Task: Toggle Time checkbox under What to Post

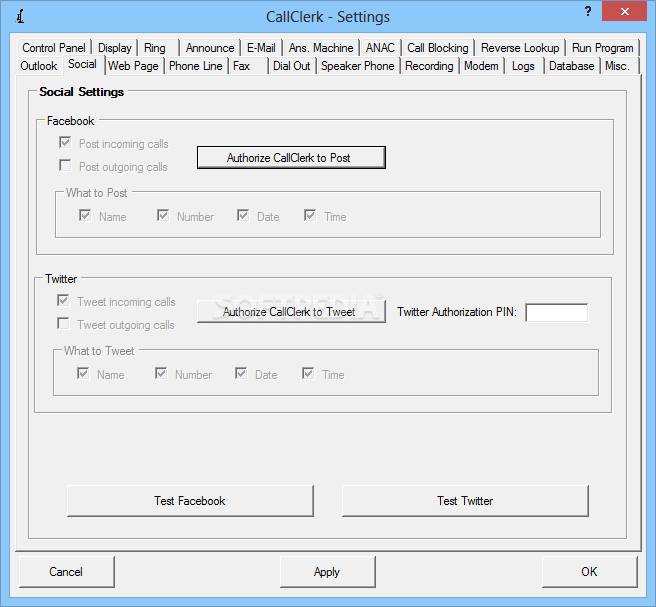Action: (x=310, y=215)
